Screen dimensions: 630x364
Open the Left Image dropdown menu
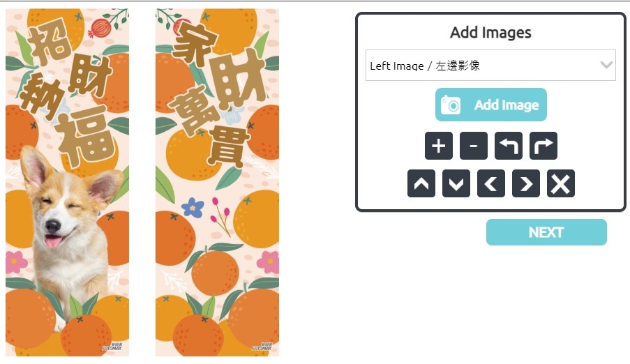tap(490, 65)
